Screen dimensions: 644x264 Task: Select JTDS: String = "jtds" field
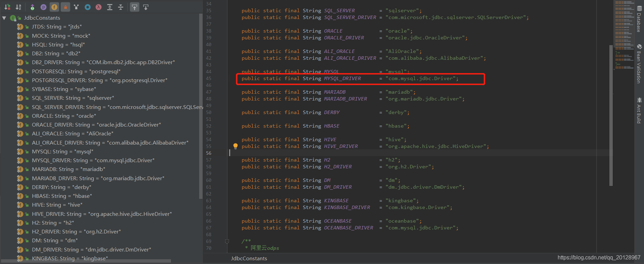coord(57,27)
